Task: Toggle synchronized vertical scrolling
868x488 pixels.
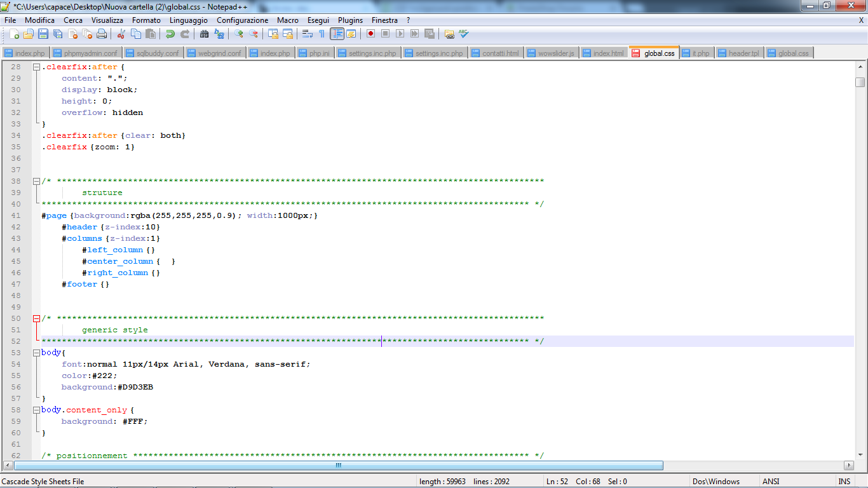Action: [273, 34]
